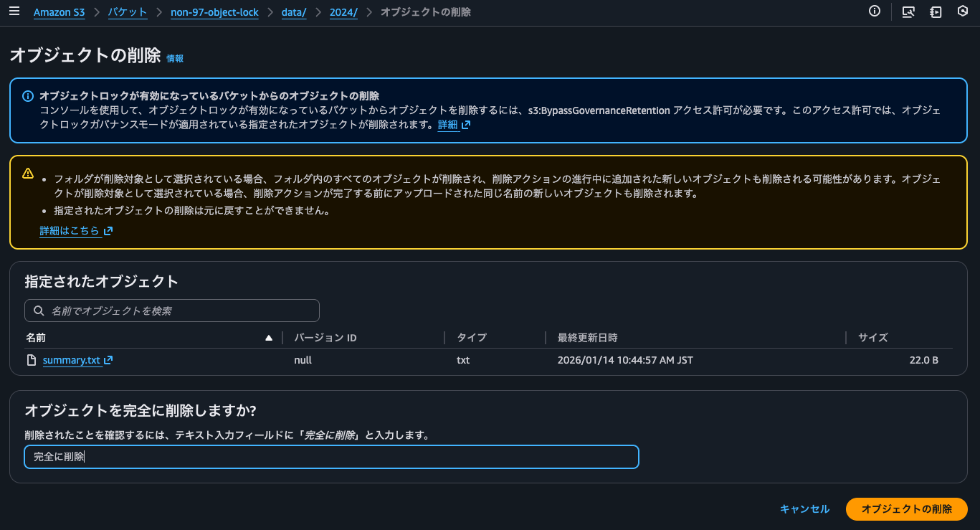Click inside the 完全に削除 confirmation field
Viewport: 980px width, 530px height.
[x=331, y=457]
